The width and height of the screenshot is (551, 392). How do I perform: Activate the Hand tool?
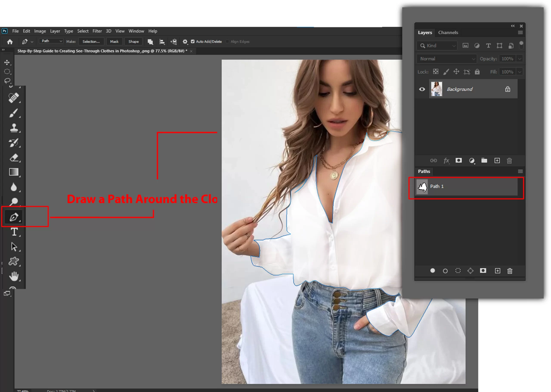(14, 276)
